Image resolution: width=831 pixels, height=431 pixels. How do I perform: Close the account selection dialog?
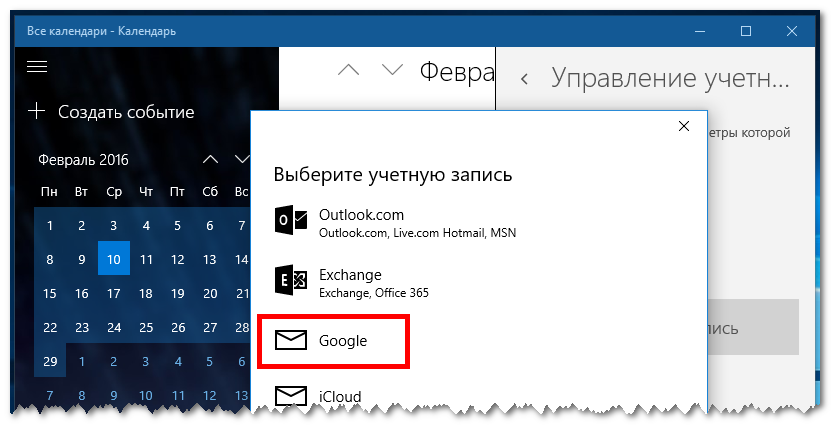684,126
